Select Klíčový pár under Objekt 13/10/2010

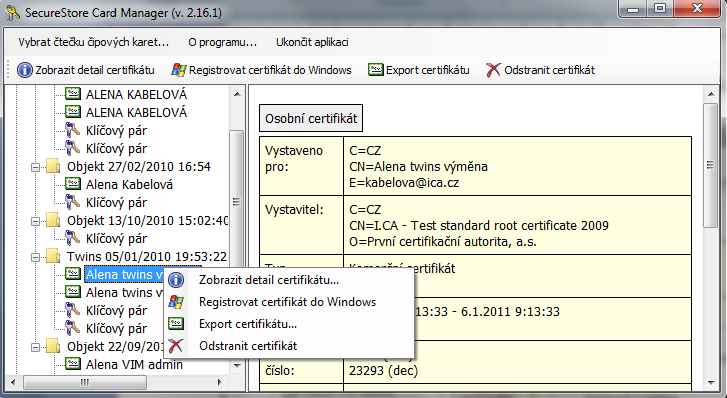116,238
